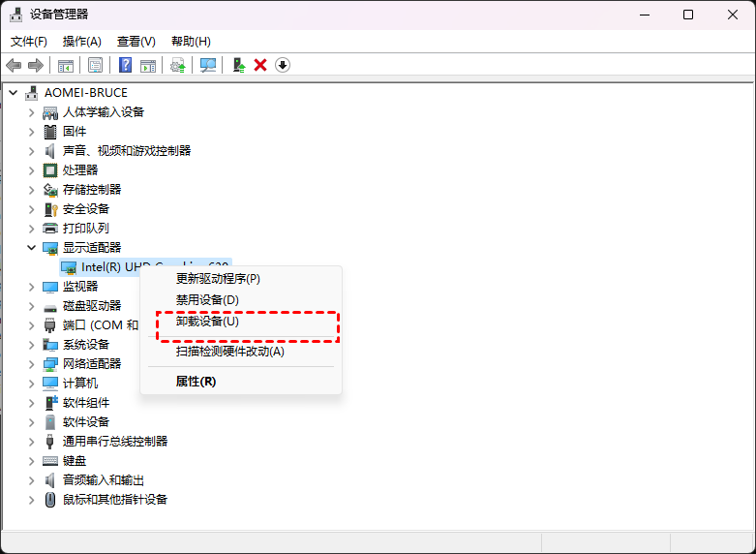Open the 操作(A) menu in the menu bar
The image size is (756, 554).
tap(81, 42)
